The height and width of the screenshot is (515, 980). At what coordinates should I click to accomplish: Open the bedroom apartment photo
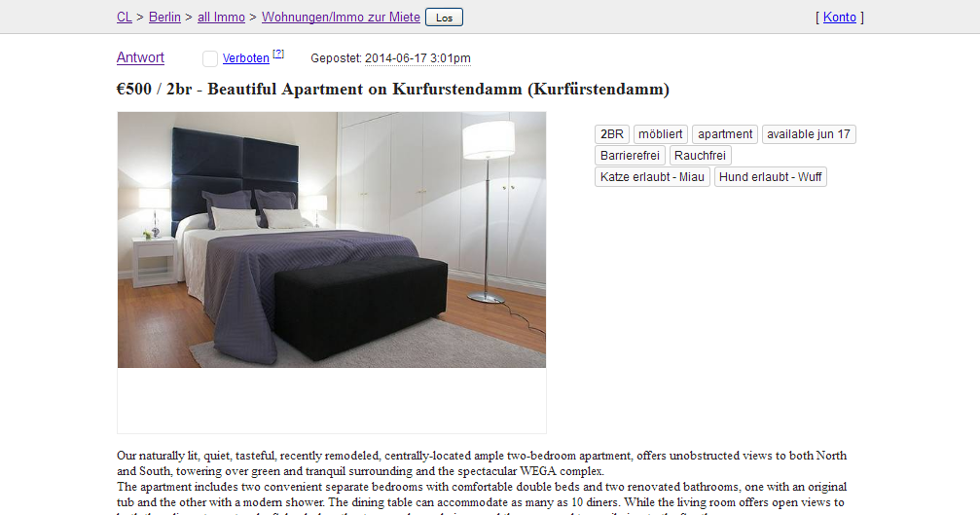pyautogui.click(x=332, y=240)
